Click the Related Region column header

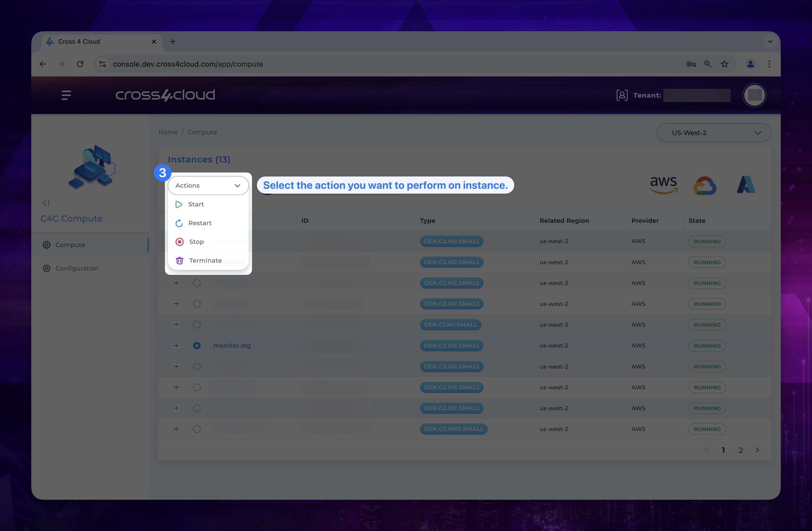(x=564, y=221)
